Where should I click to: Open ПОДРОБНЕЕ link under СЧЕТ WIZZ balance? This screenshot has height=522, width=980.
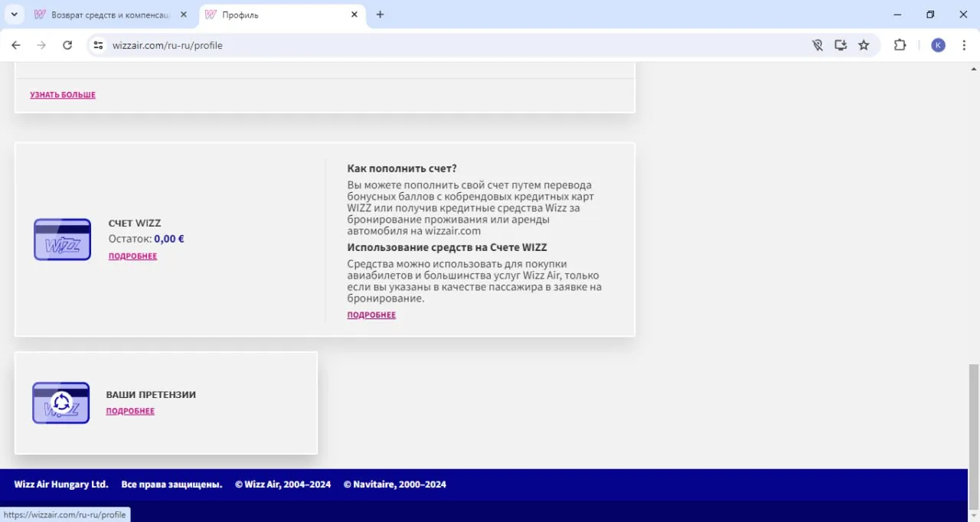pyautogui.click(x=132, y=256)
